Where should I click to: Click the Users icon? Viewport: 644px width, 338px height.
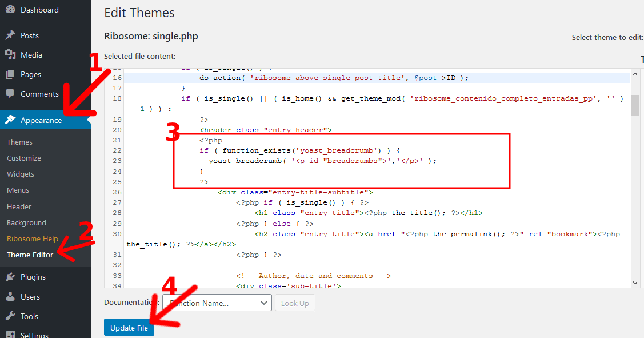click(10, 296)
